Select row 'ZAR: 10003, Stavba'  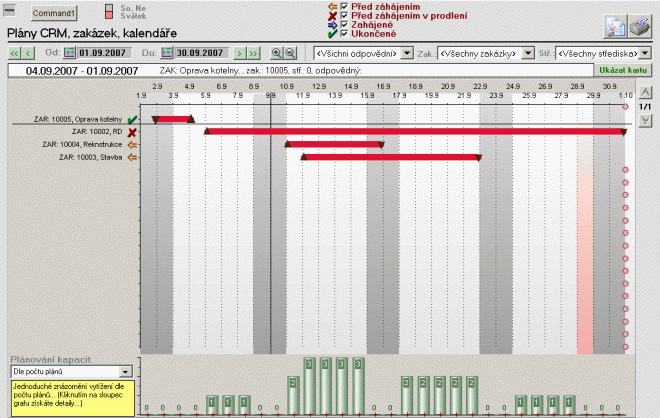click(x=90, y=157)
